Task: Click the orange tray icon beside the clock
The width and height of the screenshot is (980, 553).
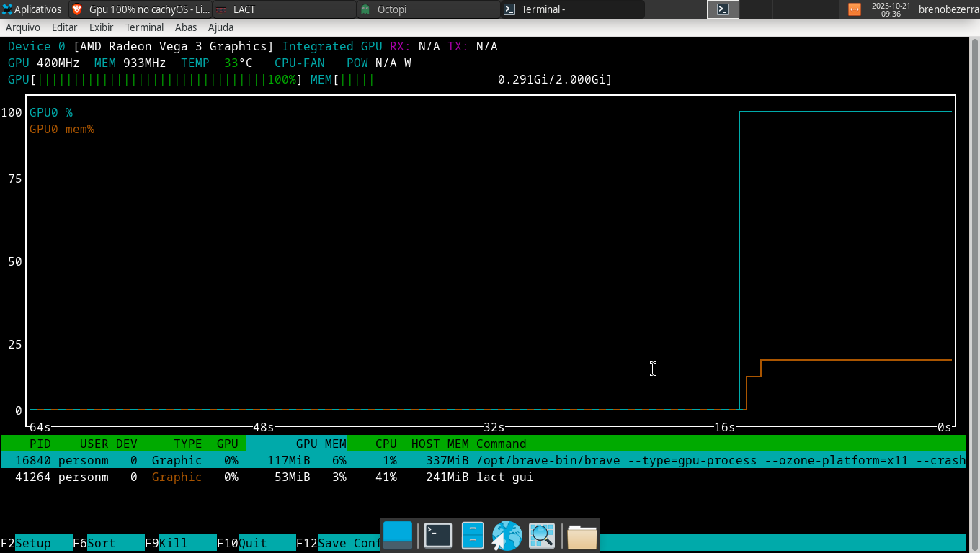Action: pyautogui.click(x=854, y=9)
